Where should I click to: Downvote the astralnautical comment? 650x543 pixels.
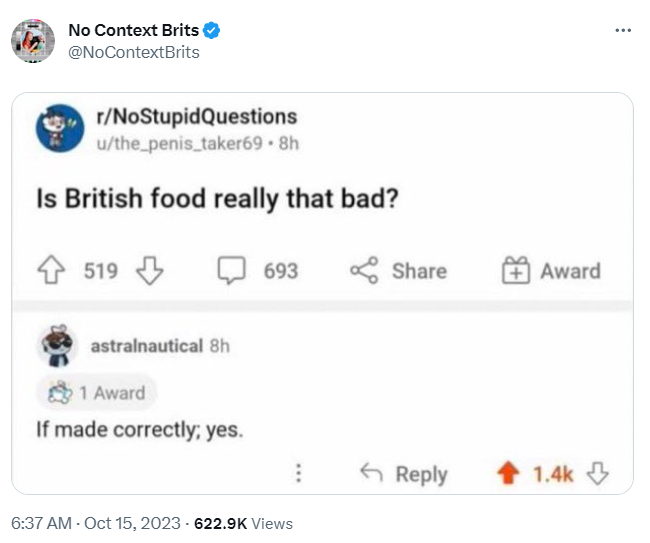[x=598, y=474]
